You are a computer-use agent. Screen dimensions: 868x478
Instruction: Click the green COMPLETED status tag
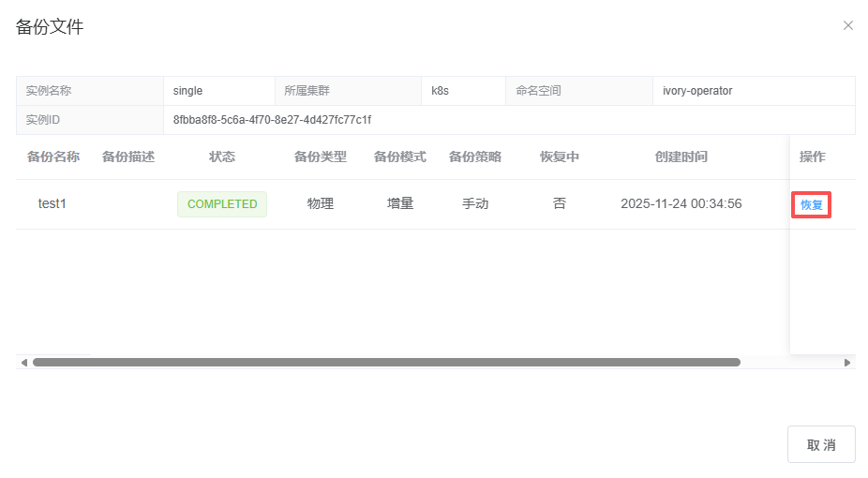(222, 204)
